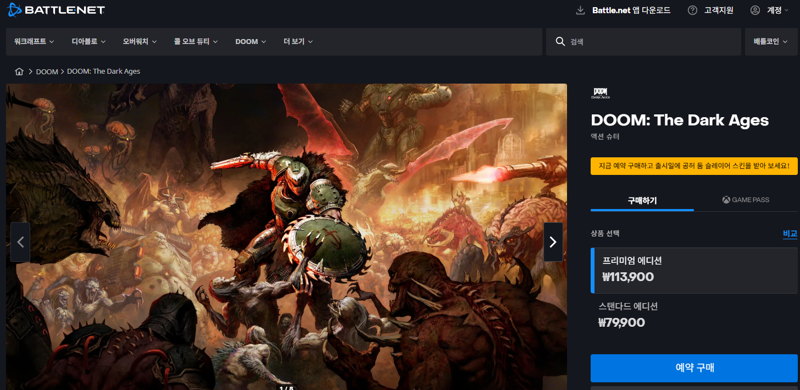Open the 더 보기 menu
Image resolution: width=800 pixels, height=390 pixels.
298,42
